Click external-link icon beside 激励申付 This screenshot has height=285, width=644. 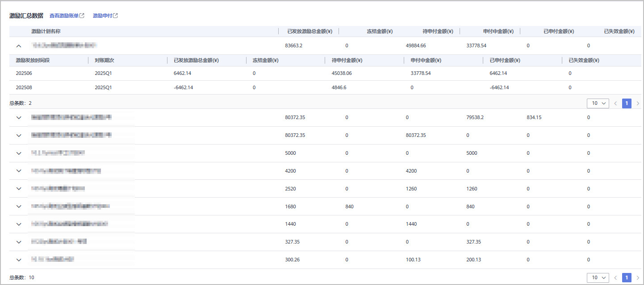point(116,16)
